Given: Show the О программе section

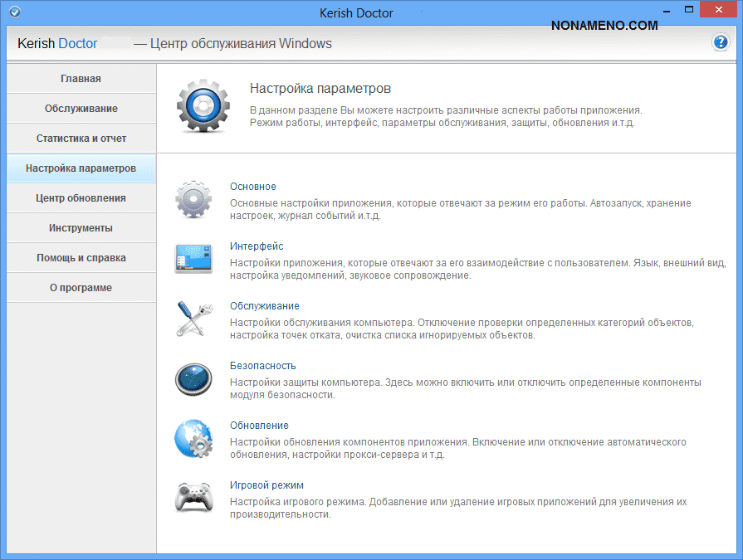Looking at the screenshot, I should pos(81,288).
